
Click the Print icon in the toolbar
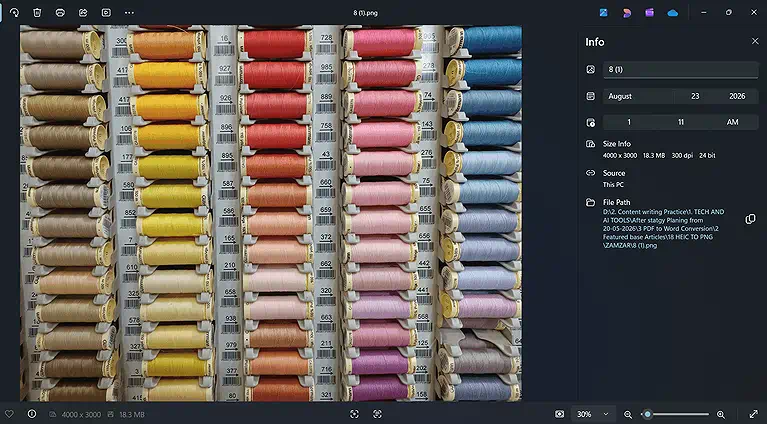point(60,13)
